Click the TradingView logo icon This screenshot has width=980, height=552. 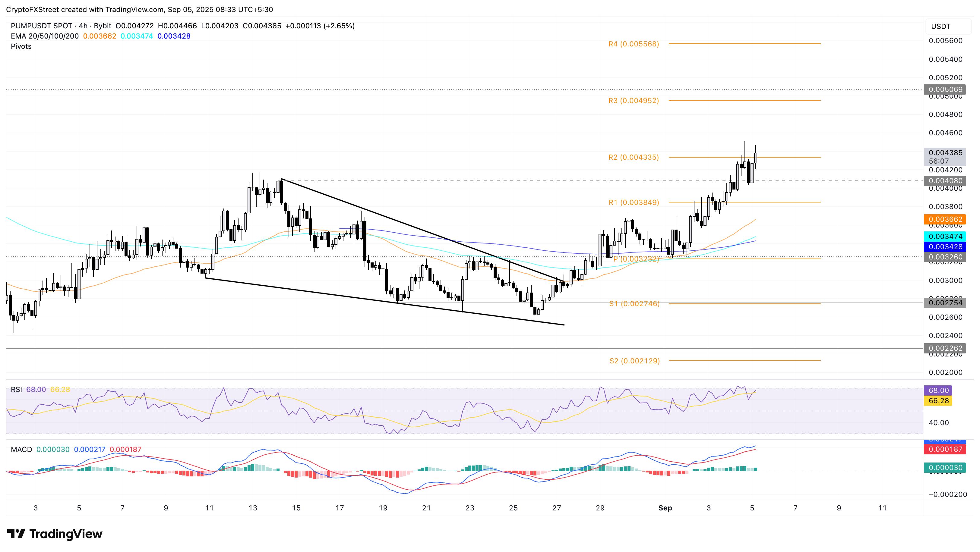[16, 534]
